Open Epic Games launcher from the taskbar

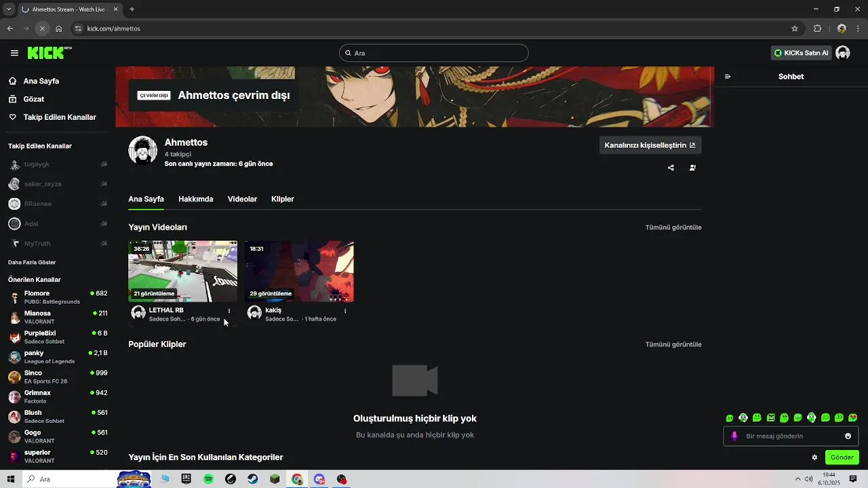[186, 479]
